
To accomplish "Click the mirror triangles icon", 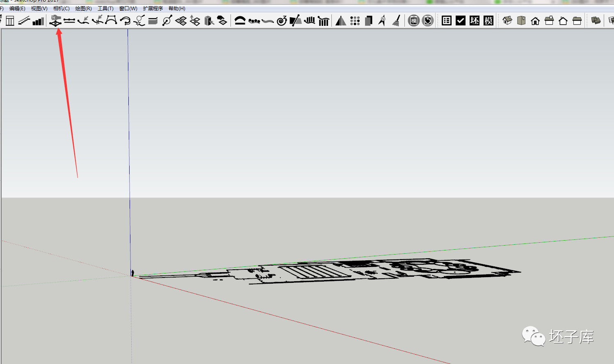I will click(341, 20).
